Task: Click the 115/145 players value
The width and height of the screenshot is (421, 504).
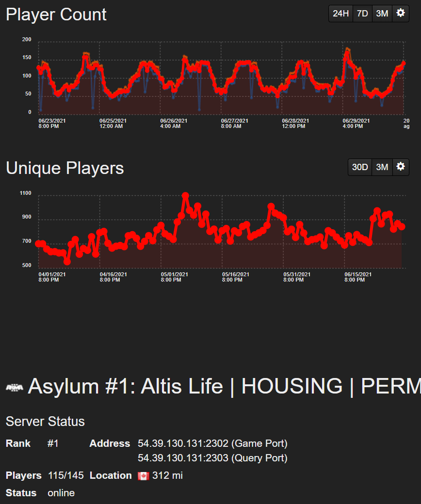Action: point(66,475)
